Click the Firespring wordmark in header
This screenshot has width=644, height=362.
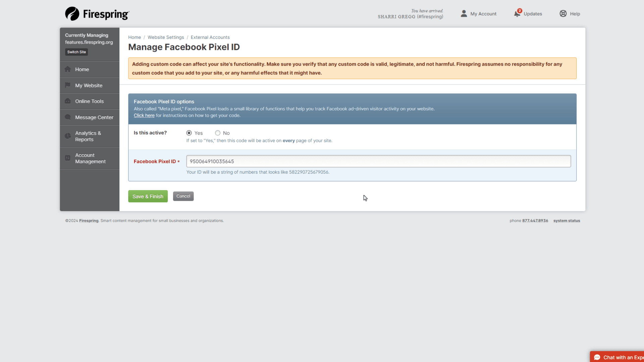[x=106, y=14]
